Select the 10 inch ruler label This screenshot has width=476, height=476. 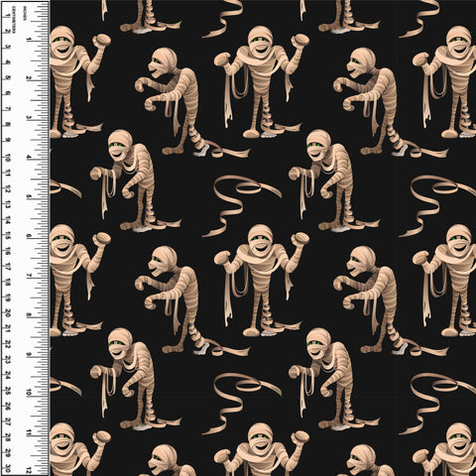(x=29, y=393)
